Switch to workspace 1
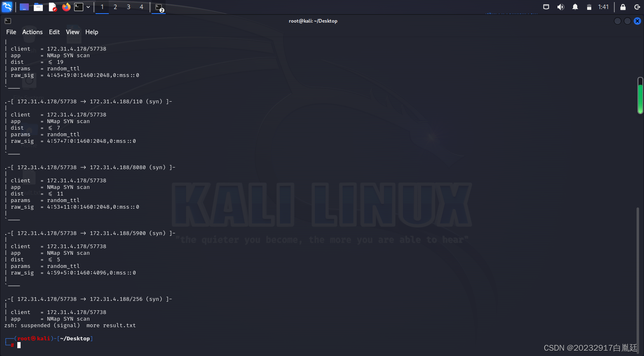 [x=102, y=7]
